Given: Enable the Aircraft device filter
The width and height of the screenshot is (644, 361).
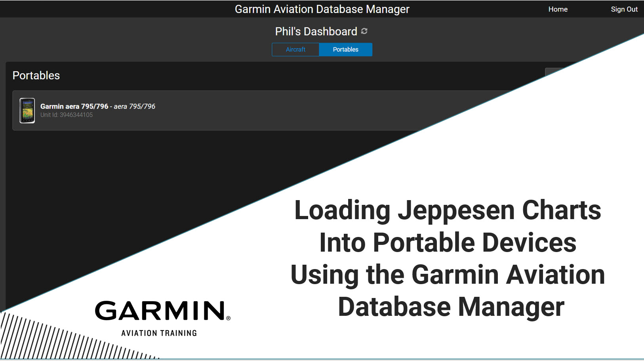Looking at the screenshot, I should click(295, 49).
